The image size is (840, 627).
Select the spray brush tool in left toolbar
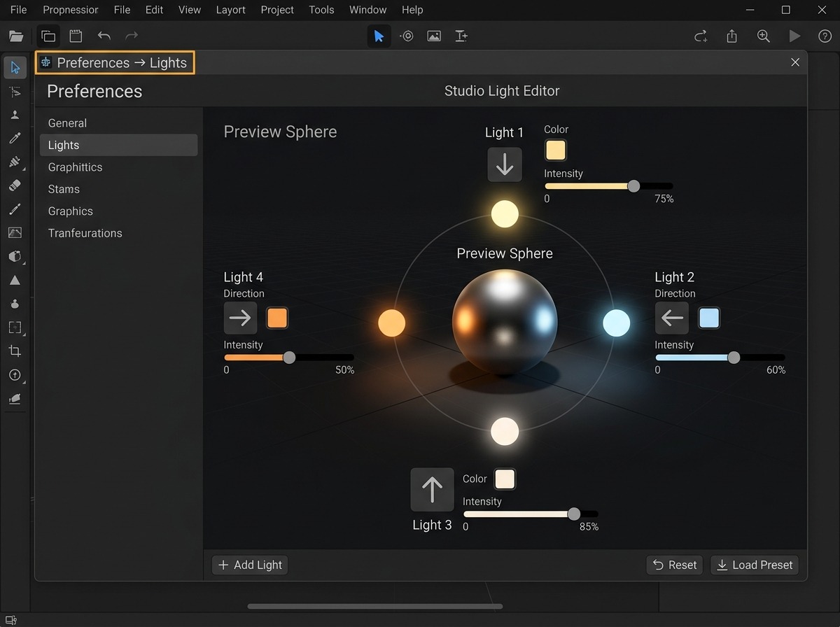[x=15, y=162]
